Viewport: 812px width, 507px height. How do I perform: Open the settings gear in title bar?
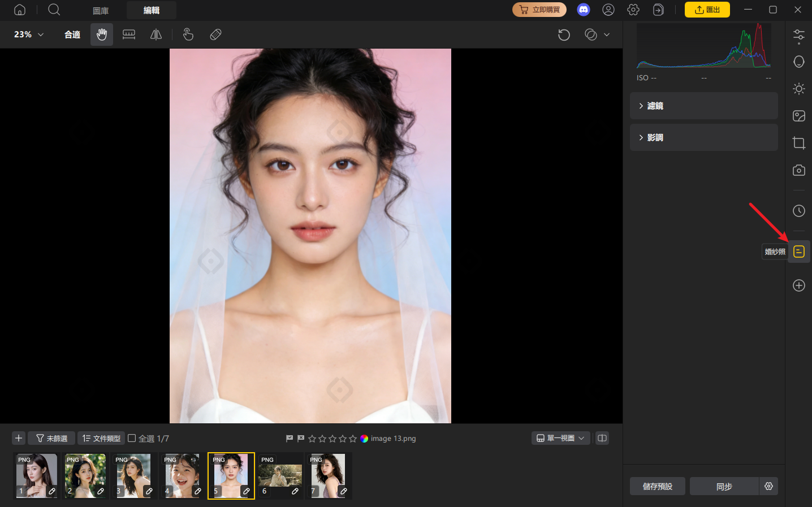click(x=633, y=10)
